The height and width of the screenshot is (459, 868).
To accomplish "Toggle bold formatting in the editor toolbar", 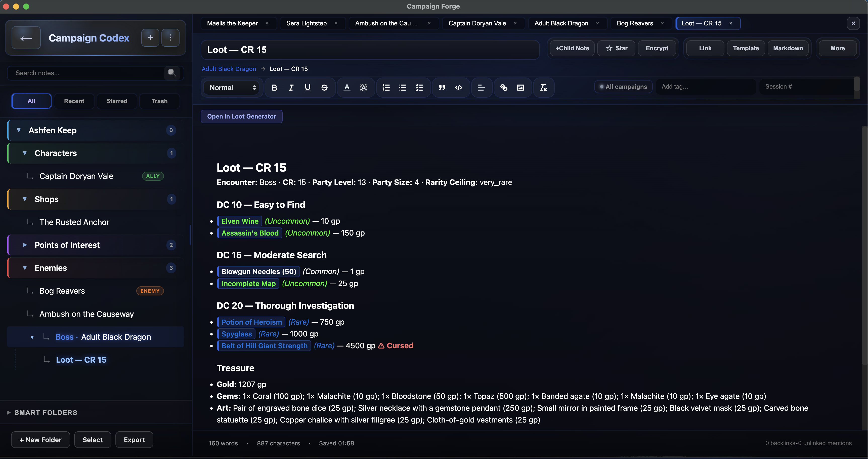I will [x=274, y=88].
